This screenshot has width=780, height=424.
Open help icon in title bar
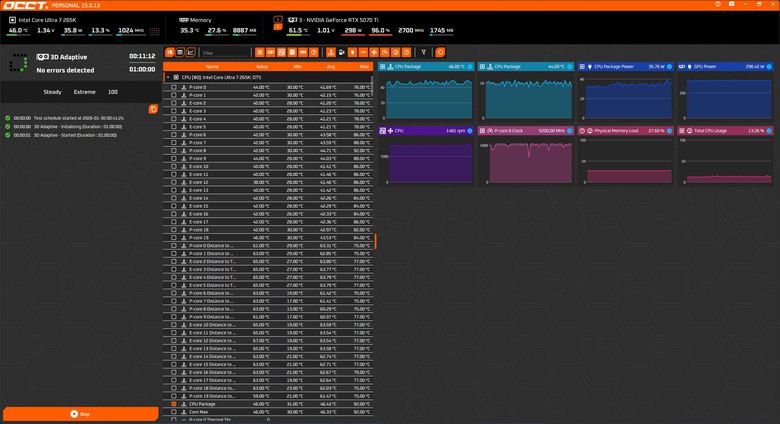[718, 4]
